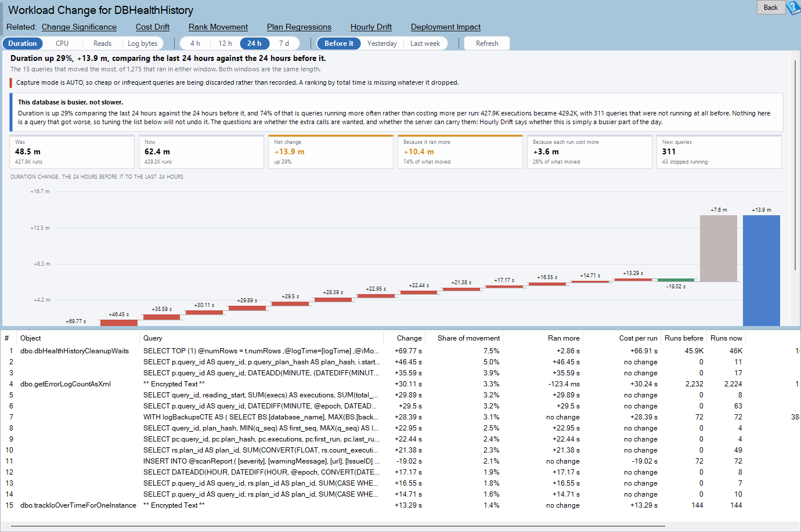Click the horizontal scrollbar under the table
This screenshot has height=532, width=801.
point(338,526)
